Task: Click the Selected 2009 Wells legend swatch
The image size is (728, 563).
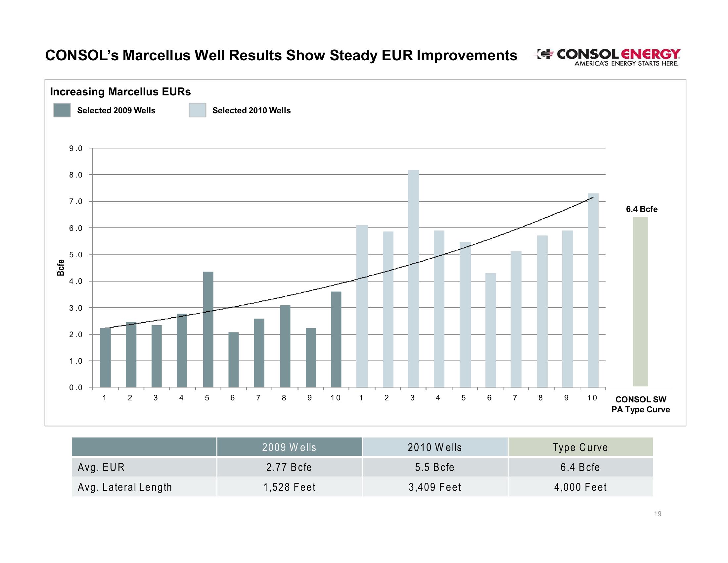Action: point(62,110)
